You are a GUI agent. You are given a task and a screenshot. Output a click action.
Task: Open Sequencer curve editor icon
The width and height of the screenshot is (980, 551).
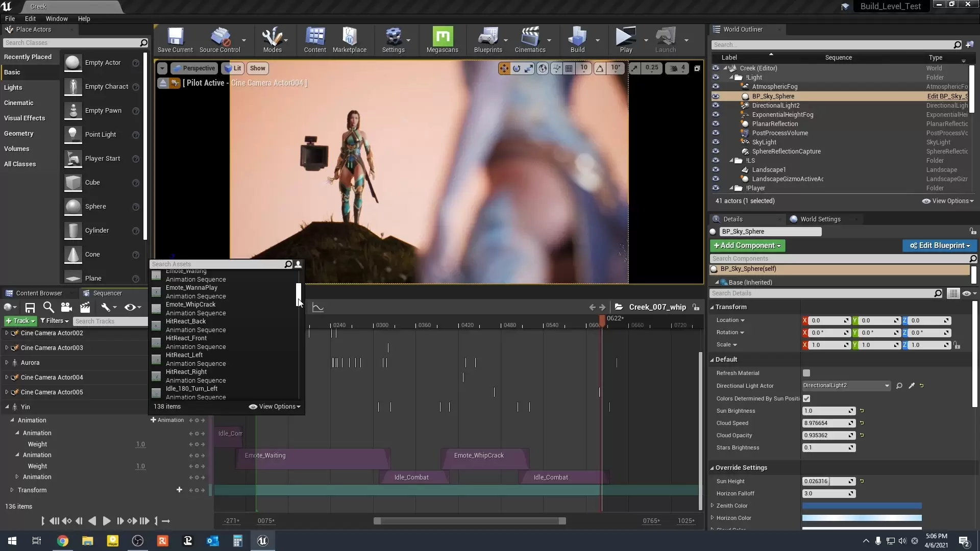click(x=318, y=308)
